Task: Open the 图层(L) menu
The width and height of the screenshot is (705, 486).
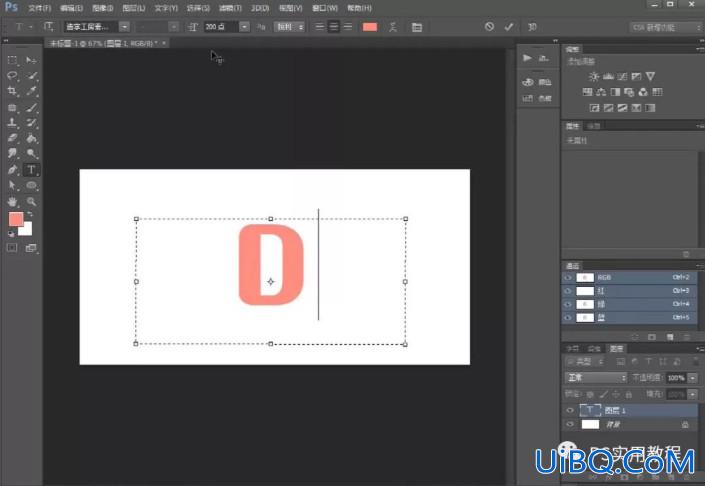Action: pyautogui.click(x=134, y=8)
